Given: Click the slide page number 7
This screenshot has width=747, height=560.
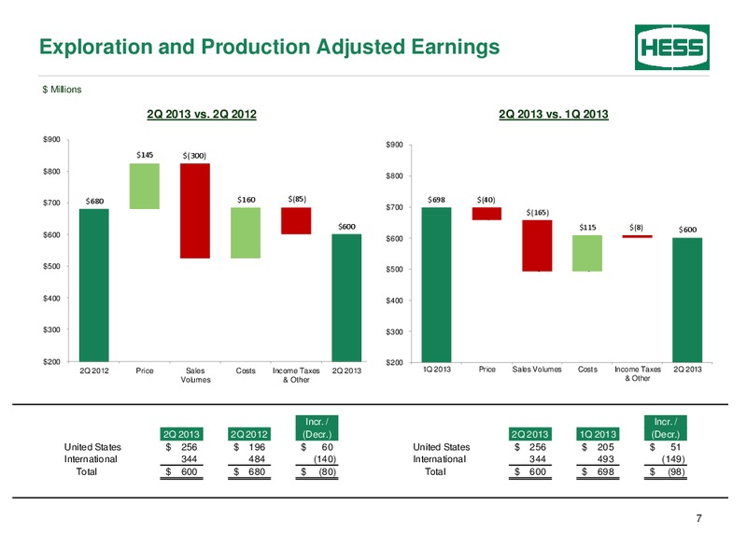Looking at the screenshot, I should coord(698,518).
